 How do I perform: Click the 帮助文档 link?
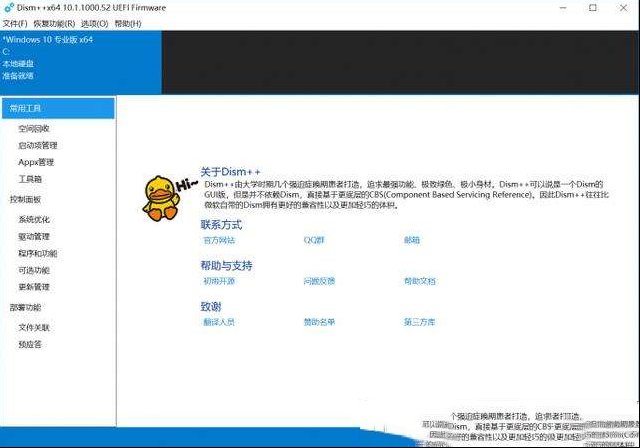420,281
